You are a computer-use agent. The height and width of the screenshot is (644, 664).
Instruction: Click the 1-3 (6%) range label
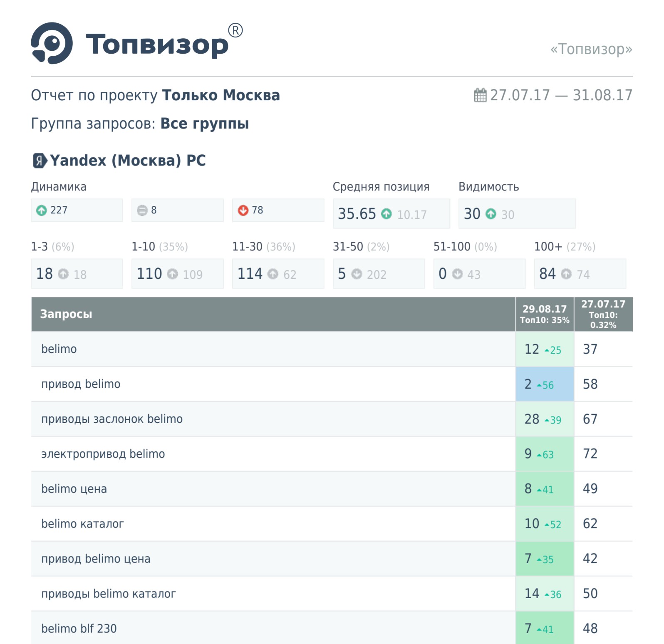click(x=53, y=247)
